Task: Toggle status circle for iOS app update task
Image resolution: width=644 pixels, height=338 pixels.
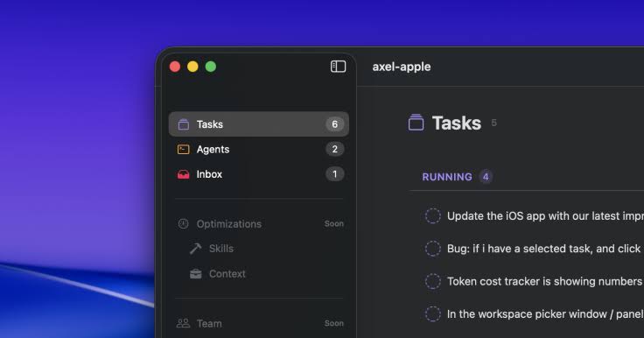Action: pos(432,216)
